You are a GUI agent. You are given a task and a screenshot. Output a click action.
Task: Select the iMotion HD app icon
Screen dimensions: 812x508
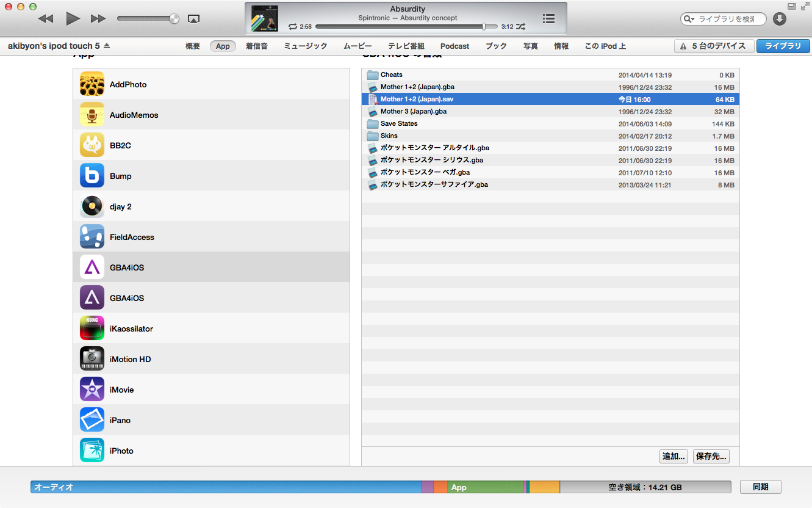(x=92, y=359)
